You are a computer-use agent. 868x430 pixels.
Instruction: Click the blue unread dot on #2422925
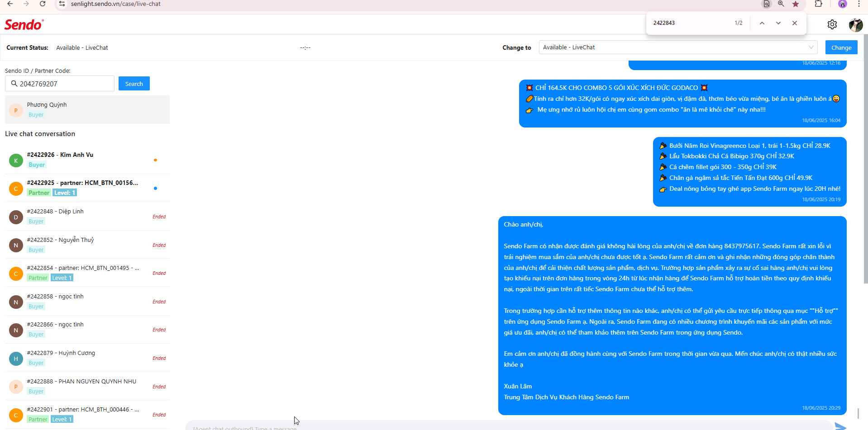click(155, 189)
